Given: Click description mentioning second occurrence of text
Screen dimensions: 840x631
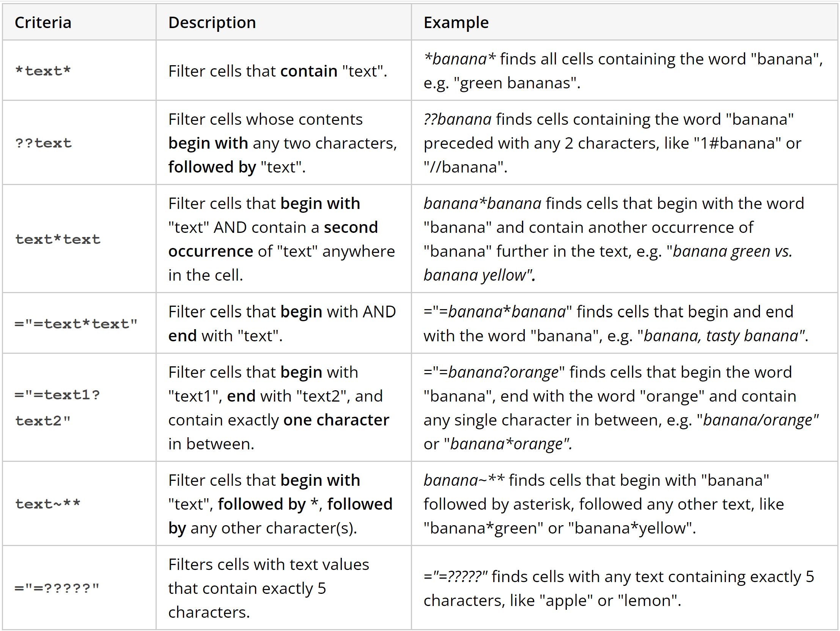Looking at the screenshot, I should coord(282,239).
